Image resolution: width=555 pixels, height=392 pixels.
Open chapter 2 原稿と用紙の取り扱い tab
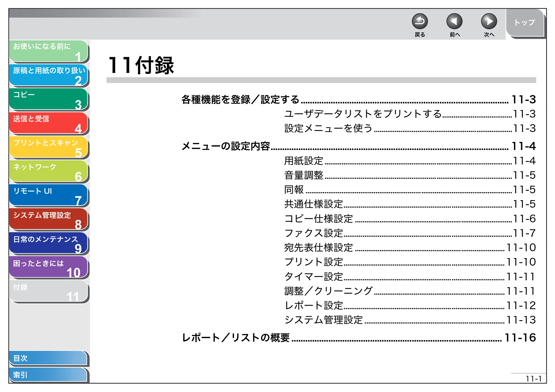pos(49,75)
